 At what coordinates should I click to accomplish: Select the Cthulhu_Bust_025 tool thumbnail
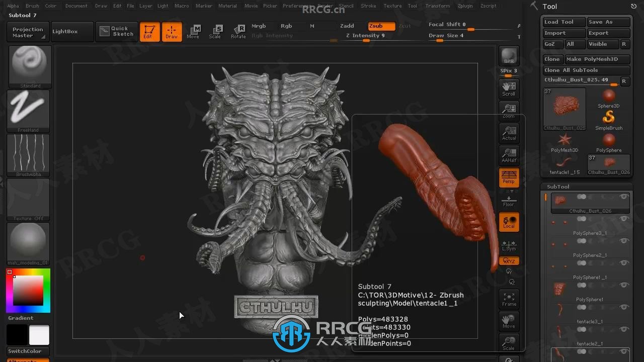[565, 109]
